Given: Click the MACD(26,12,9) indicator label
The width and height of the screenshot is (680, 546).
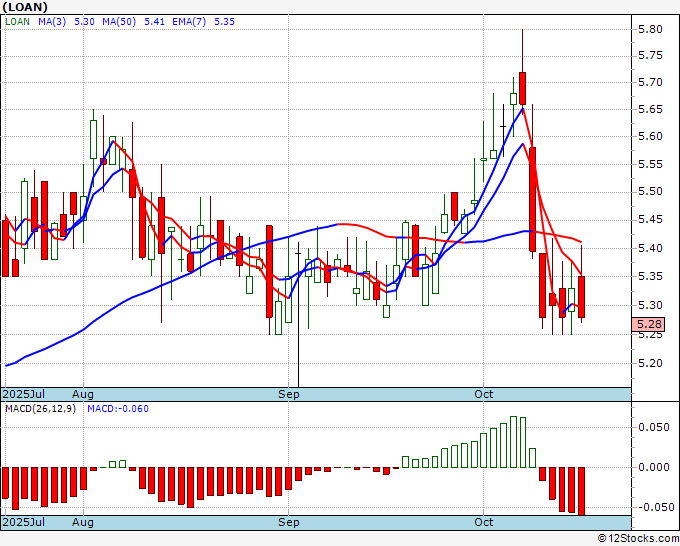Looking at the screenshot, I should click(40, 409).
